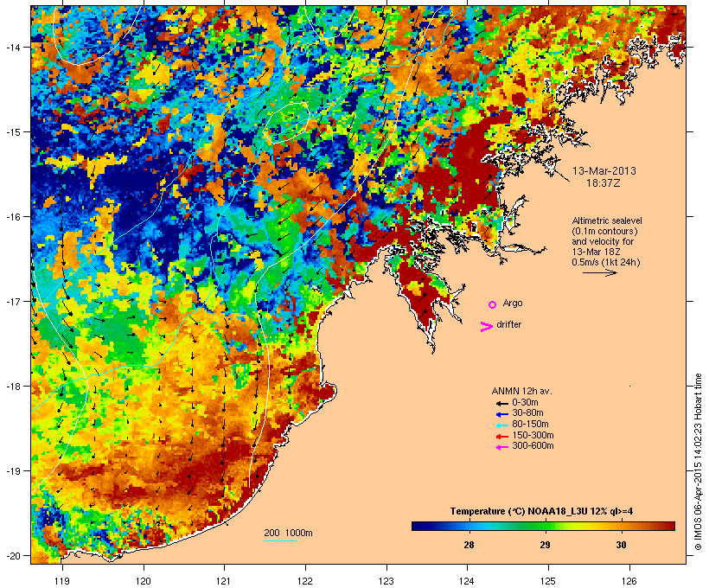Click the '80-150m' depth label
This screenshot has height=588, width=709.
coord(530,425)
